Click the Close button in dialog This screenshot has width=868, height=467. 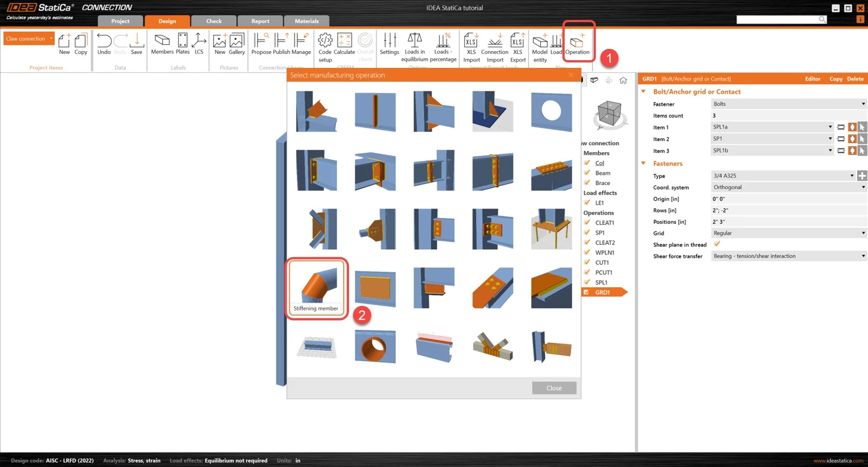(x=554, y=388)
